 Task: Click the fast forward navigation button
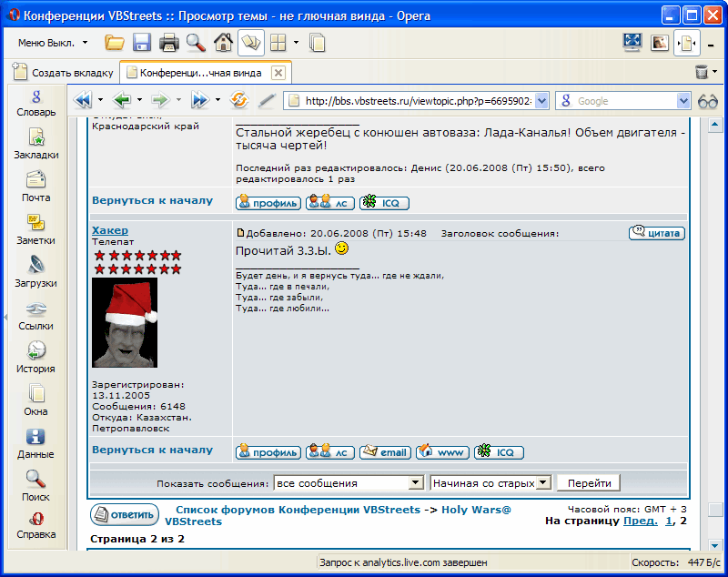(x=199, y=100)
